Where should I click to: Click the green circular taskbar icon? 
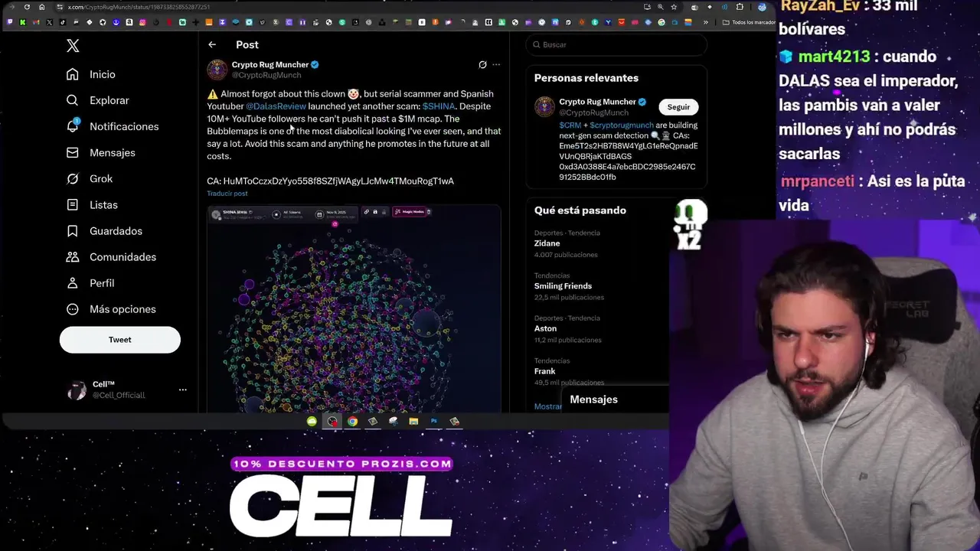[312, 421]
